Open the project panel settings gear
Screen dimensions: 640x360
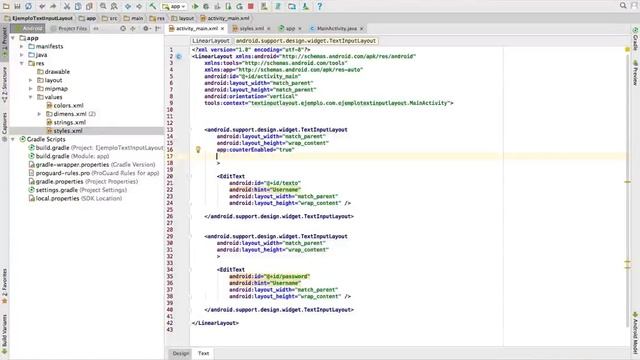(146, 29)
